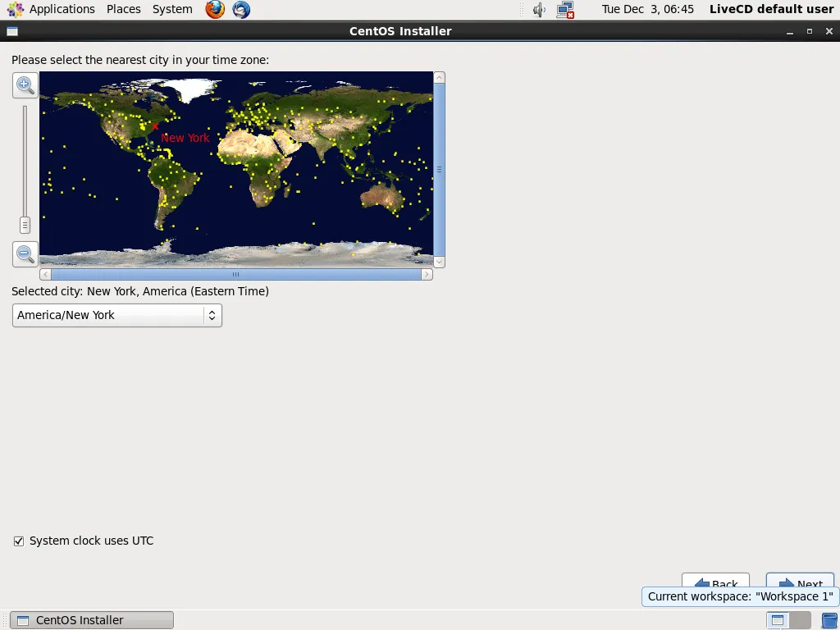Open the Places menu
Viewport: 840px width, 630px height.
[123, 9]
